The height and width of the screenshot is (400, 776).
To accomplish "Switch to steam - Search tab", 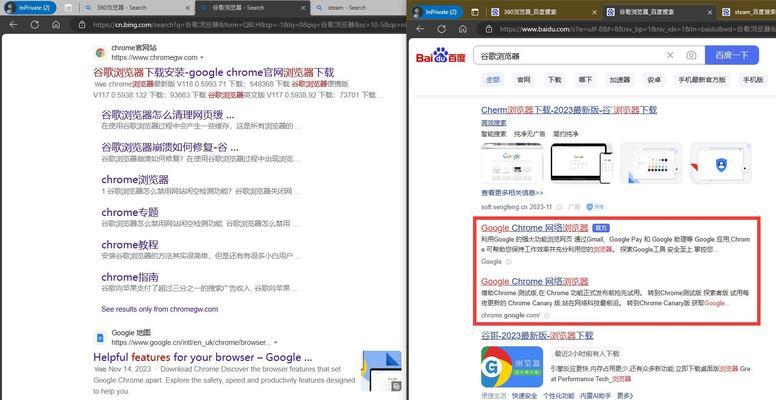I will click(358, 8).
